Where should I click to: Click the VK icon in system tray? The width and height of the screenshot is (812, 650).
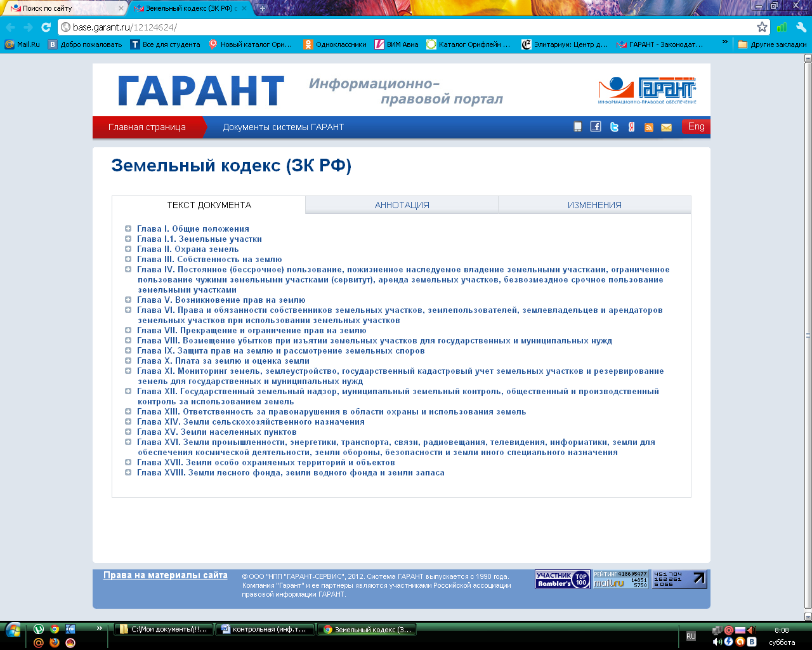click(x=752, y=642)
